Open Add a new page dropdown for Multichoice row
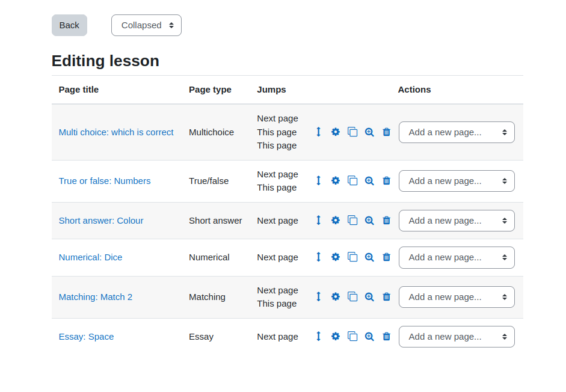Screen dimensions: 566x392 tap(457, 132)
